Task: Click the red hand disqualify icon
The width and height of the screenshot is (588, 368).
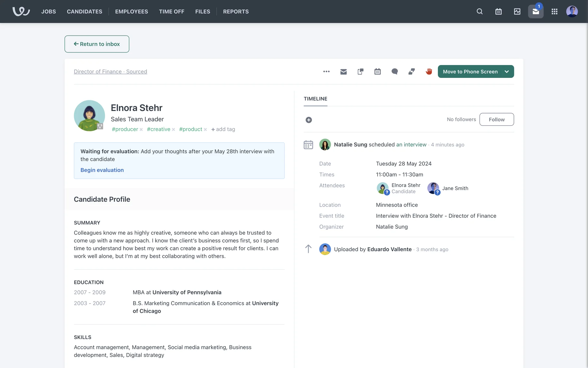Action: click(x=429, y=72)
